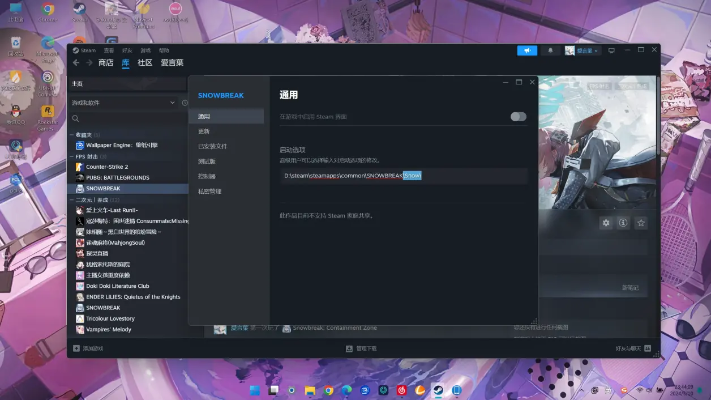Click the launch options text field
Screen dimensions: 711x400
(404, 176)
